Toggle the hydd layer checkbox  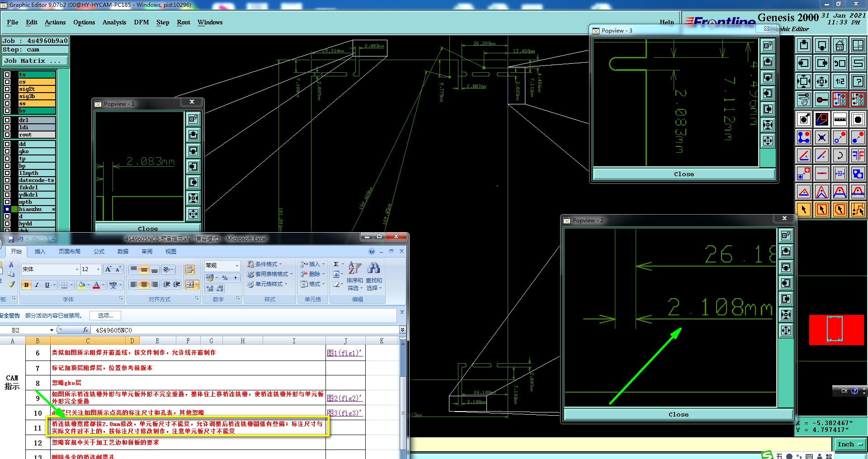click(7, 224)
